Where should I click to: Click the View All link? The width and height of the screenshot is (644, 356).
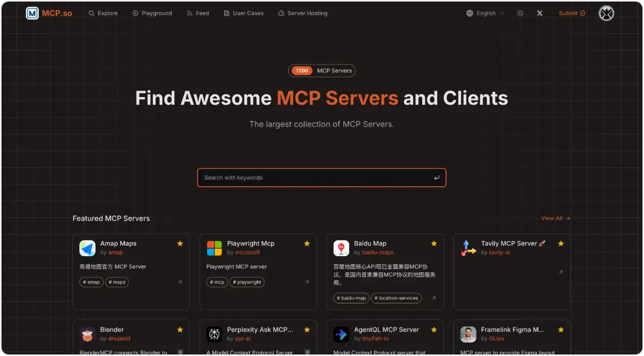click(x=555, y=219)
